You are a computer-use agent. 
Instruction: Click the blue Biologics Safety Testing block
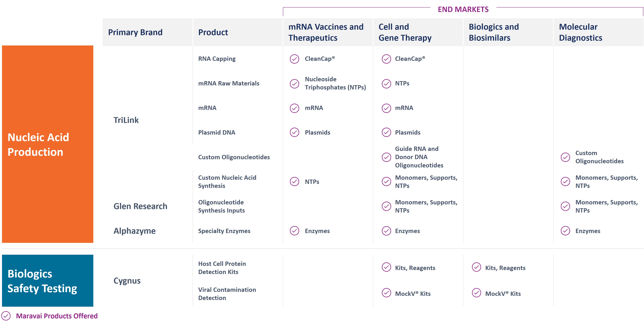click(47, 281)
